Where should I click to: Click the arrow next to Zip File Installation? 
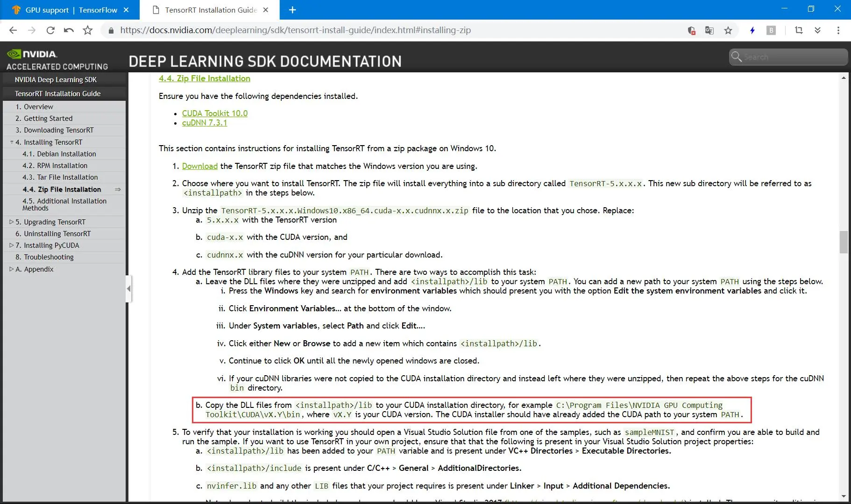[x=118, y=189]
